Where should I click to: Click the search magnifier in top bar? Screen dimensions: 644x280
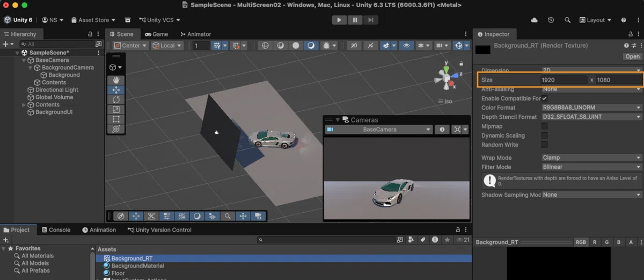568,20
